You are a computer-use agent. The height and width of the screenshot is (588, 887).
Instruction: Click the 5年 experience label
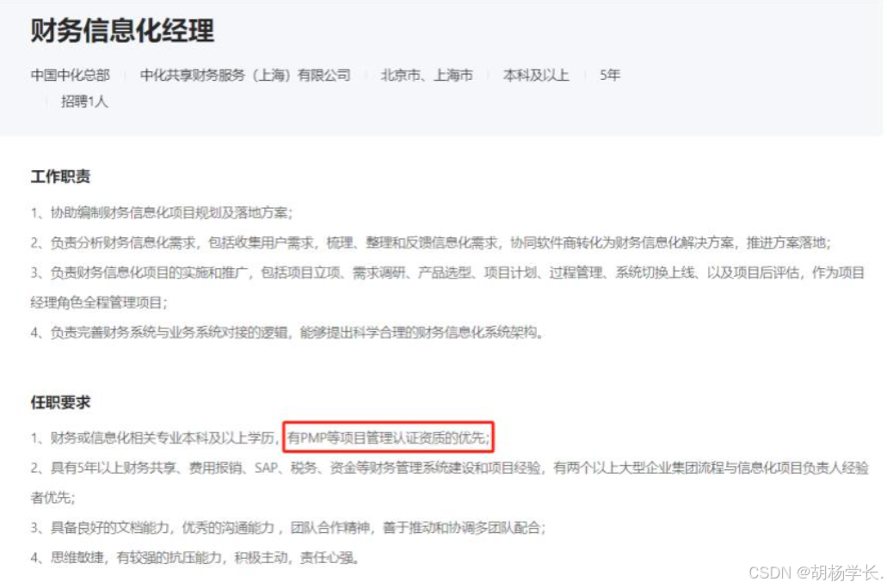tap(610, 75)
